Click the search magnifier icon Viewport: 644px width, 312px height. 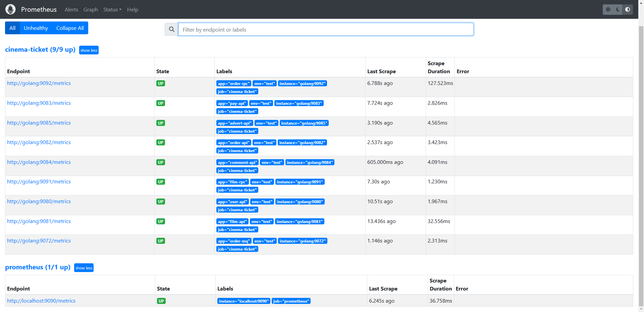[x=171, y=30]
